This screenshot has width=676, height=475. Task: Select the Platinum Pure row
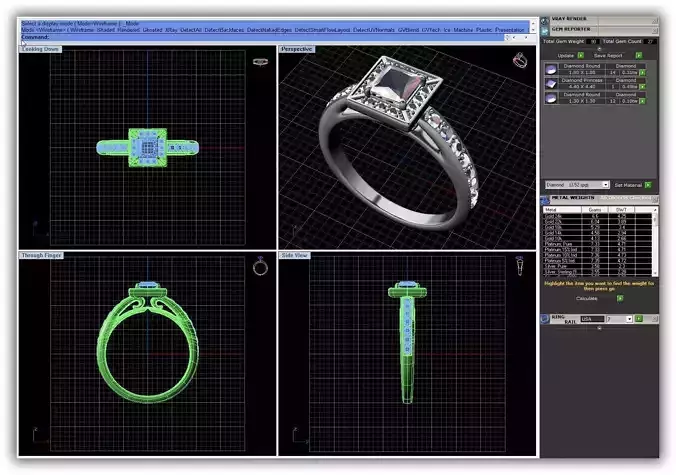point(598,244)
